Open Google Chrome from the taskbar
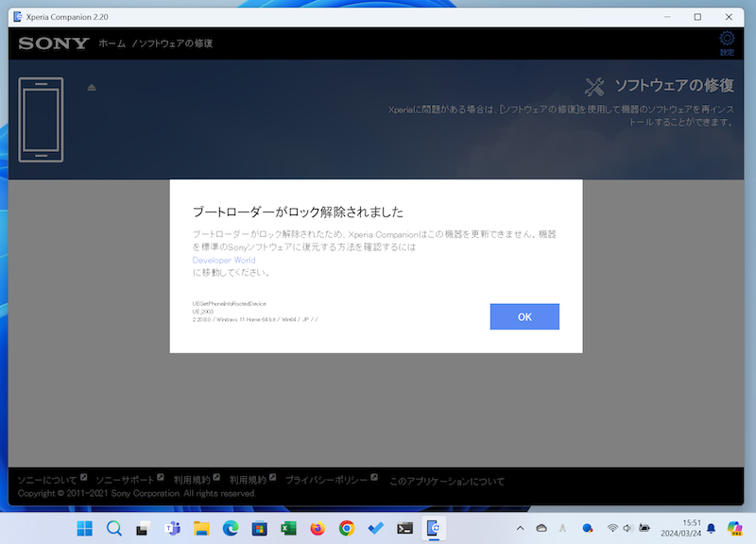The width and height of the screenshot is (756, 544). click(347, 528)
